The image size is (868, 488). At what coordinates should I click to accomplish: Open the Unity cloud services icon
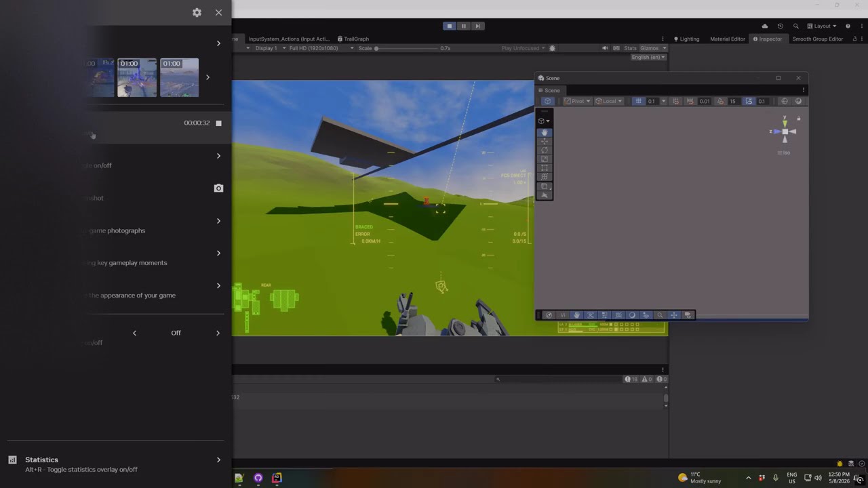point(765,26)
